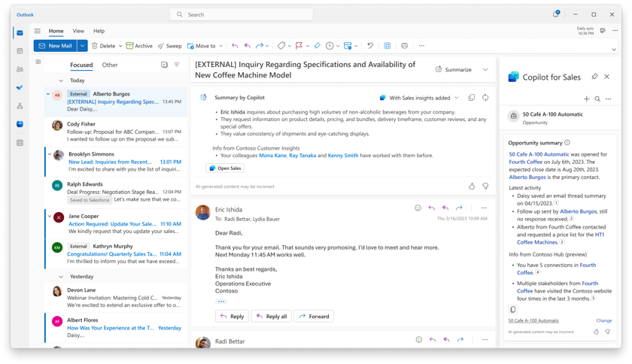Click the Print icon in ribbon

[404, 46]
